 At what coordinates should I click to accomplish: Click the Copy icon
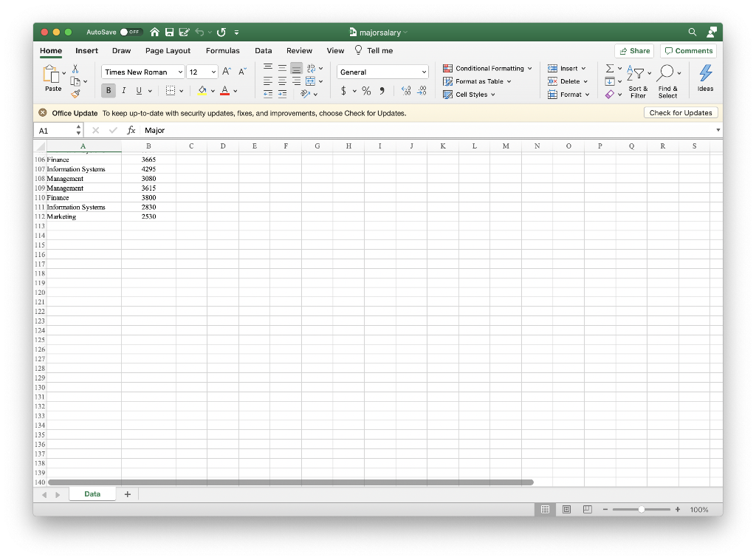75,81
